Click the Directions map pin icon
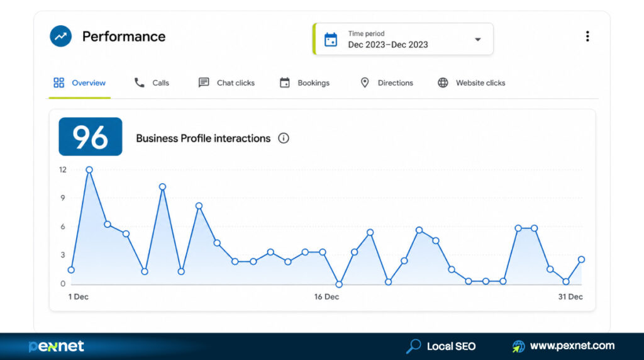Image resolution: width=644 pixels, height=360 pixels. coord(365,82)
